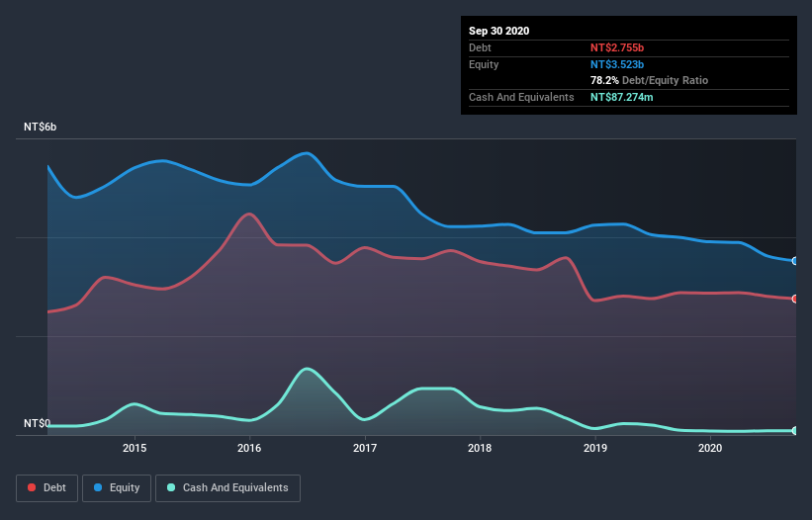This screenshot has height=520, width=812.
Task: Click the 2020 x-axis label
Action: coord(710,448)
